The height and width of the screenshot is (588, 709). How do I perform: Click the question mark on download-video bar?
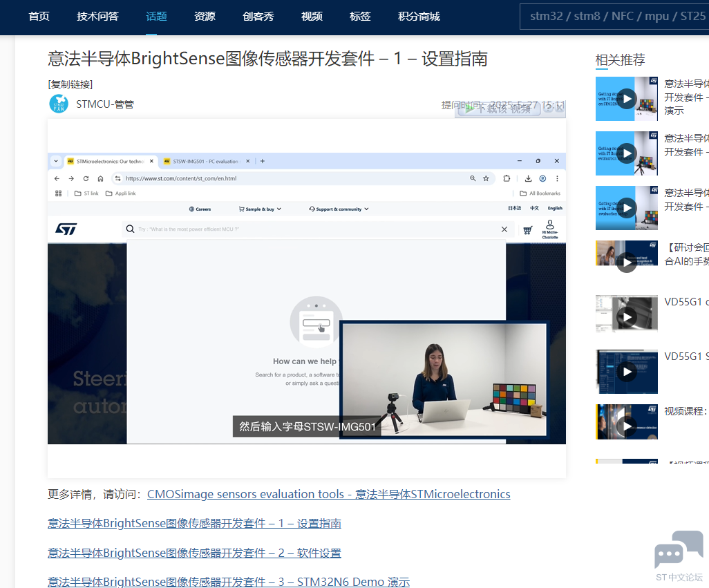coord(547,107)
